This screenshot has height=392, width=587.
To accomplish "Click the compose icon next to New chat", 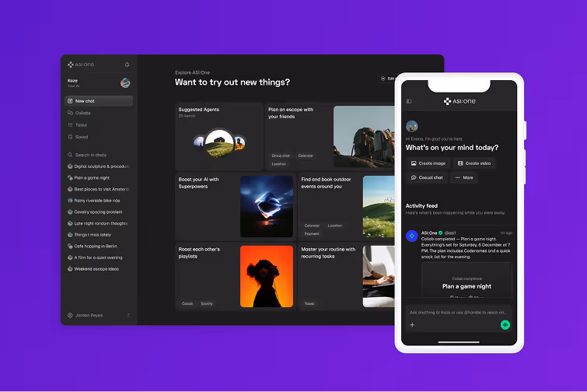I will click(x=70, y=100).
